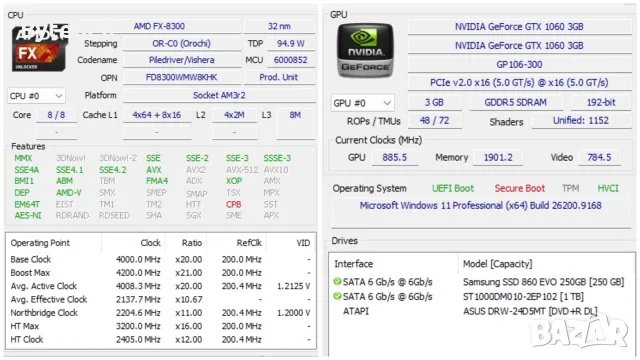Click the Video clock value 784.5
The image size is (640, 360).
(599, 158)
